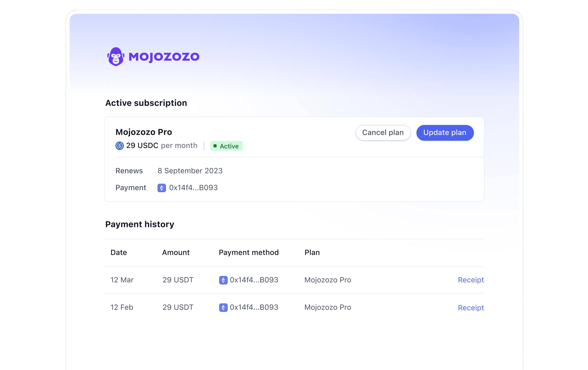Select renewal date 8 September 2023
Image resolution: width=588 pixels, height=370 pixels.
click(190, 171)
